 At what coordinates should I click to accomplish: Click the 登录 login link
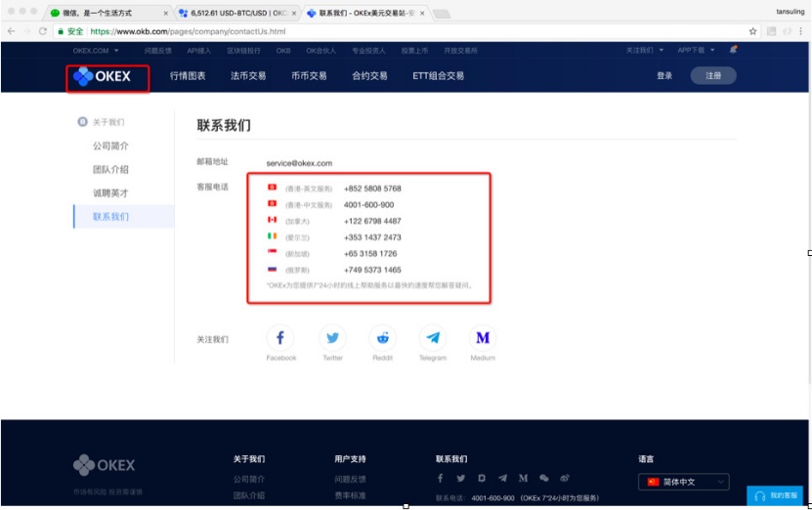coord(664,75)
